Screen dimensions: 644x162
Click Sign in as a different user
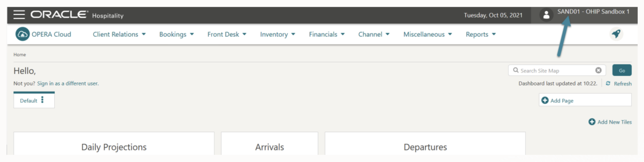pos(68,83)
